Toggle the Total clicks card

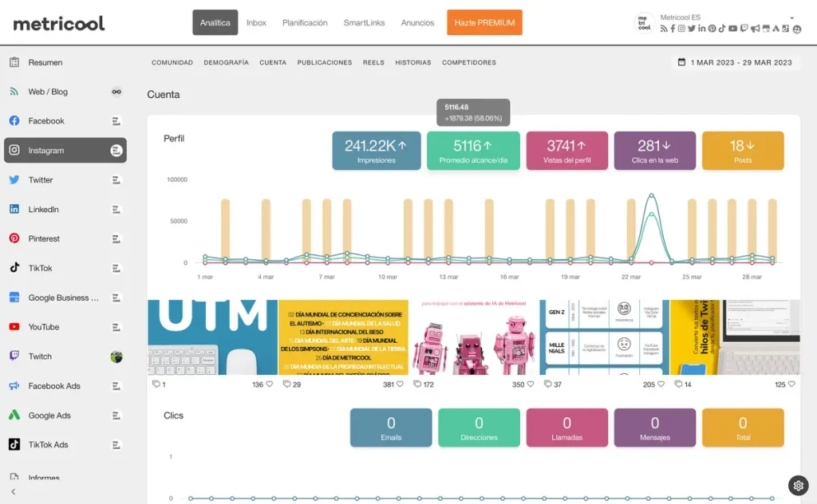click(x=743, y=427)
